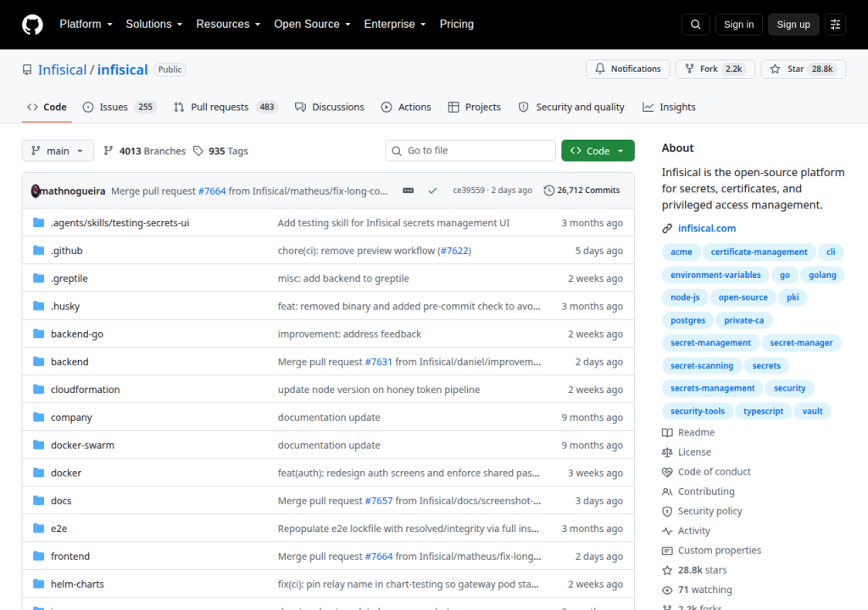Viewport: 868px width, 610px height.
Task: Click the License scale icon
Action: pyautogui.click(x=667, y=452)
